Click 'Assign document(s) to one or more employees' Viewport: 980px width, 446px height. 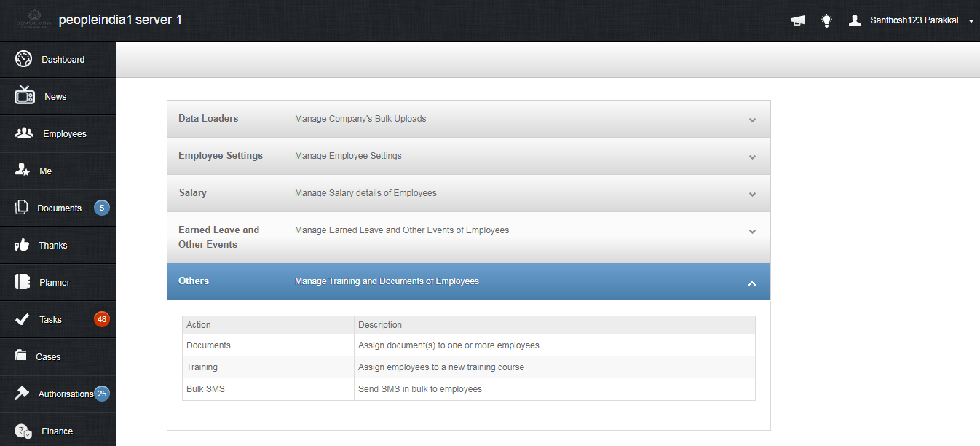pyautogui.click(x=448, y=345)
